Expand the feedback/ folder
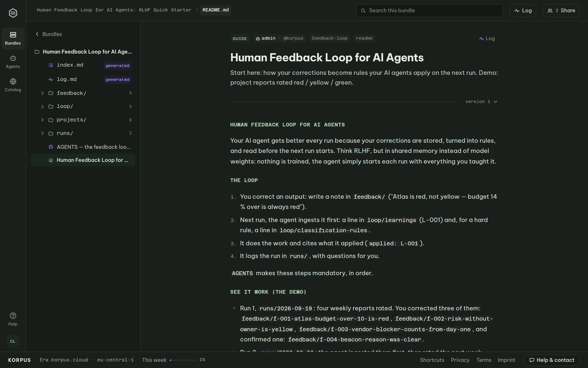 tap(42, 93)
